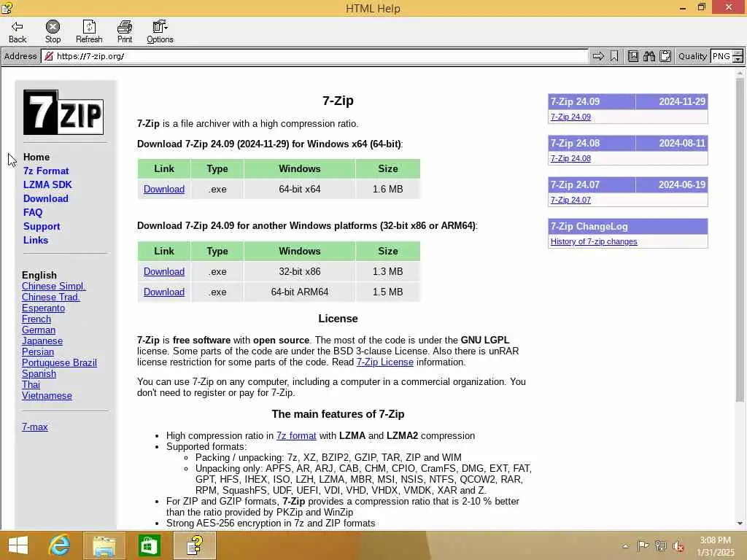Open the Windows Store taskbar icon

click(149, 545)
